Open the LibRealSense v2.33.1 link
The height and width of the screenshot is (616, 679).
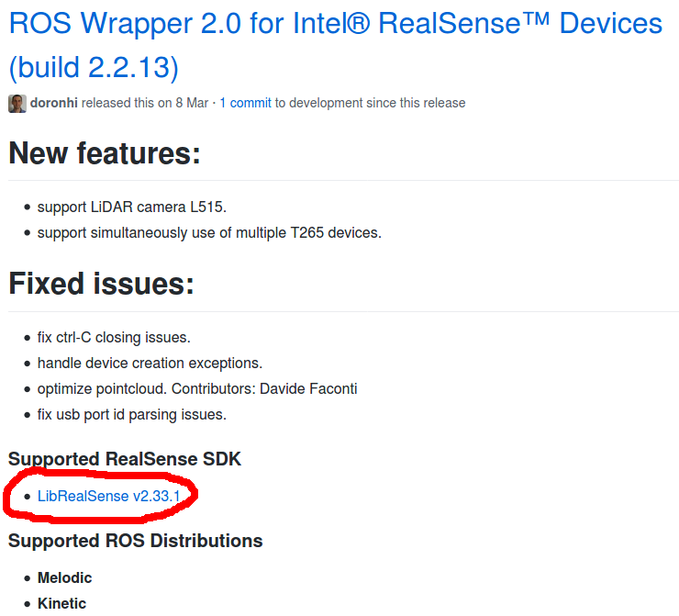[x=108, y=496]
